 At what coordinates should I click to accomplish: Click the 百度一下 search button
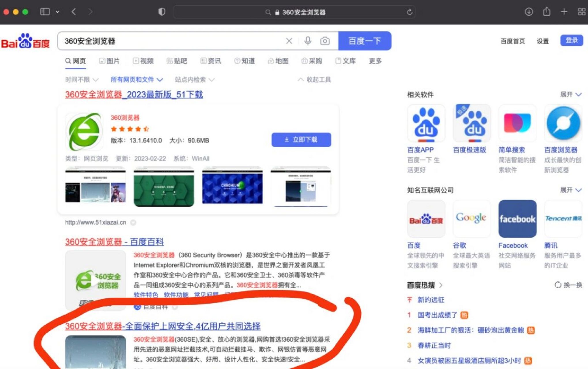tap(365, 41)
